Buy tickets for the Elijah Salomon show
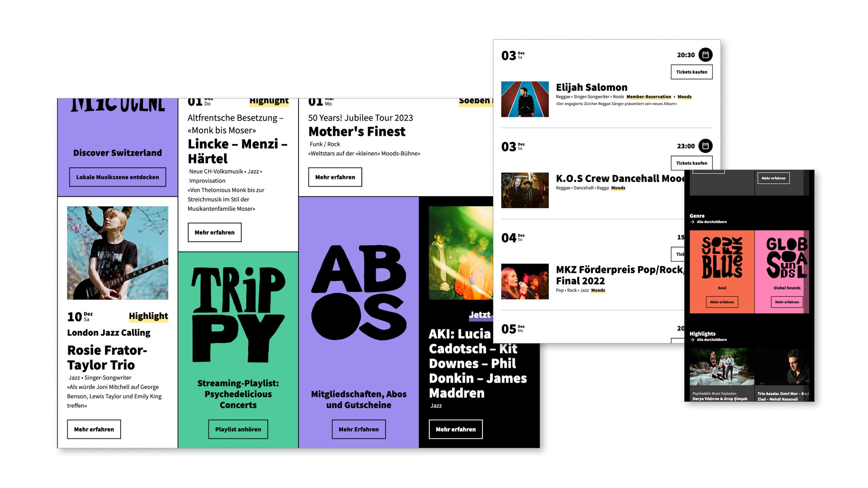868x488 pixels. point(691,72)
